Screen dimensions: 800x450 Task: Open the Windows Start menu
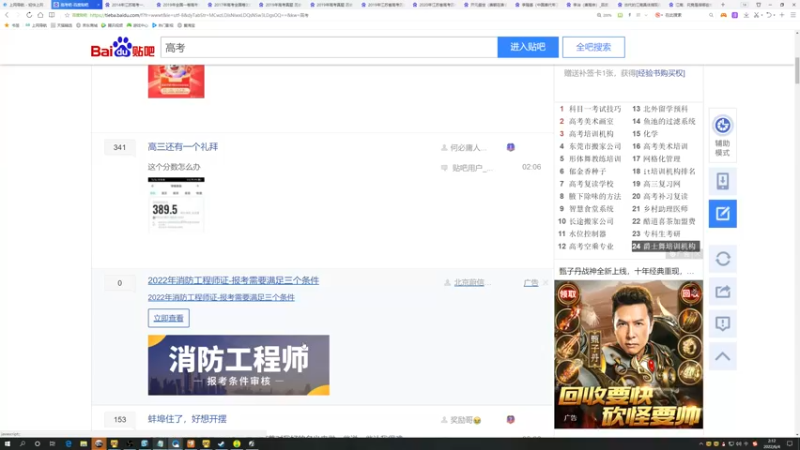point(7,444)
